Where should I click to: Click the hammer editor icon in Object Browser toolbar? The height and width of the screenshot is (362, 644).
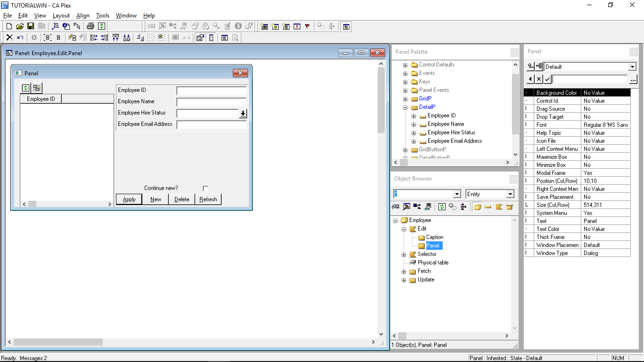[x=406, y=206]
